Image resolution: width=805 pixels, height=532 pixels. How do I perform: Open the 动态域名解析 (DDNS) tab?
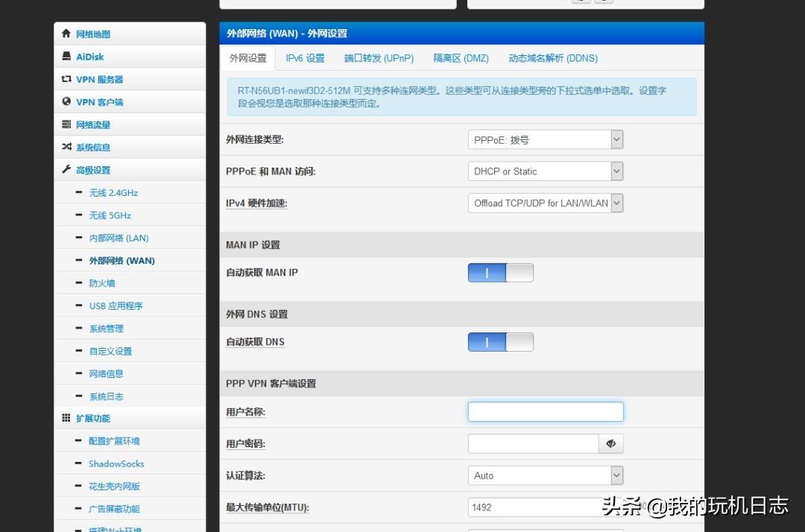553,58
